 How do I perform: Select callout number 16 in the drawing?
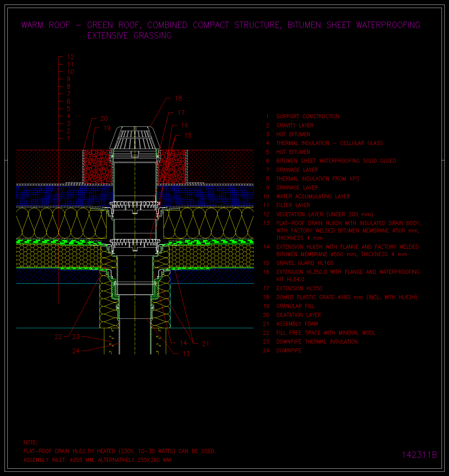pyautogui.click(x=185, y=125)
